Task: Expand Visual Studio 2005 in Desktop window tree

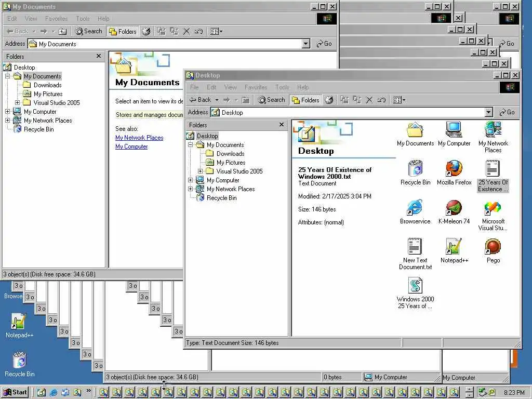Action: (200, 171)
